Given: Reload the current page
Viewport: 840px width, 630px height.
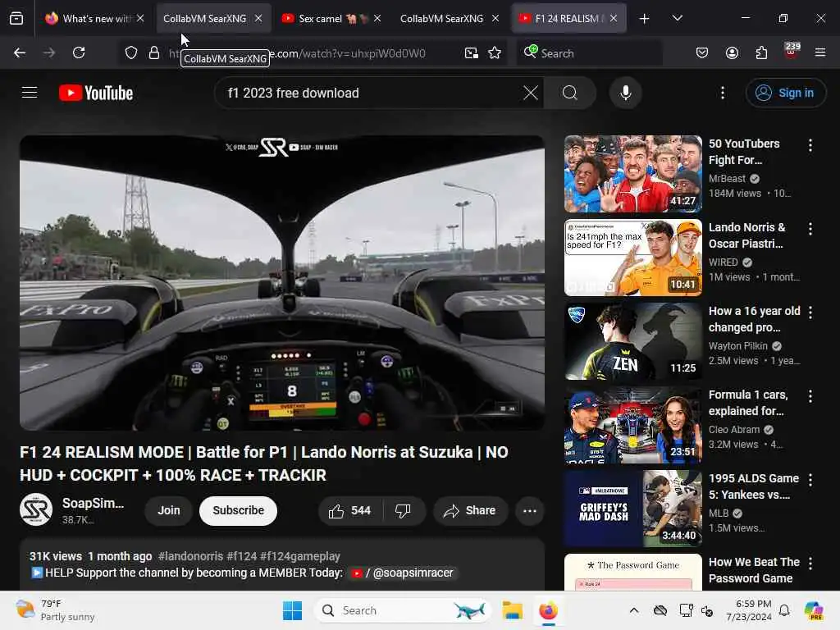Looking at the screenshot, I should 79,52.
